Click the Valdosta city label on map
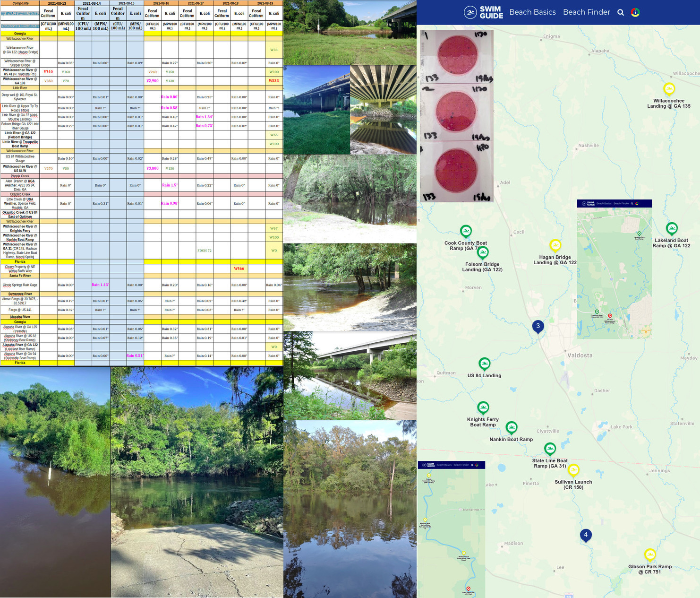700x598 pixels. (580, 355)
